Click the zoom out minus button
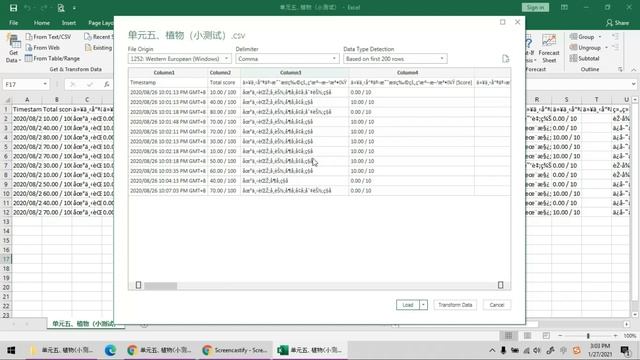 560,336
